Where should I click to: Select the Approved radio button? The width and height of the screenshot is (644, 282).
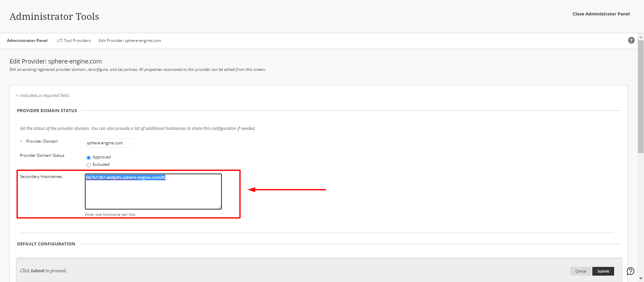pos(89,157)
